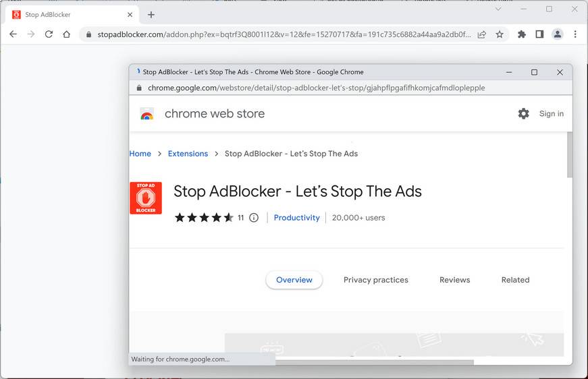Open the browser home page
This screenshot has width=588, height=379.
66,34
